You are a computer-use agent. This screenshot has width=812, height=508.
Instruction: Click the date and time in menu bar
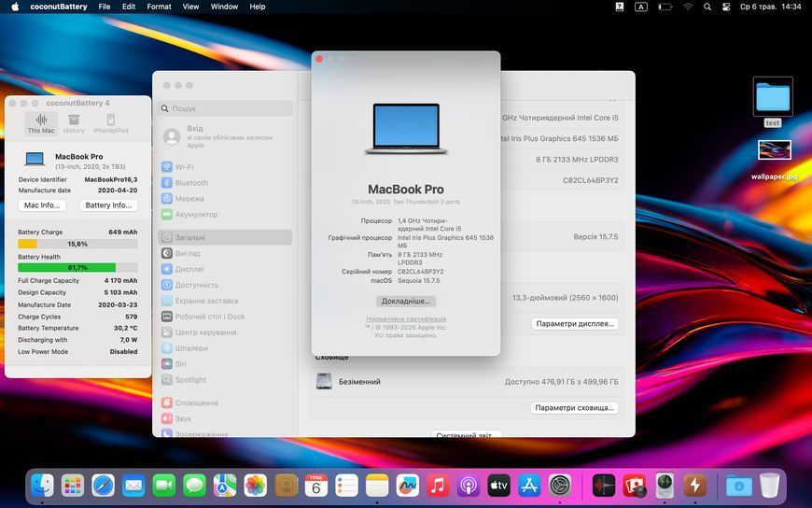(771, 7)
